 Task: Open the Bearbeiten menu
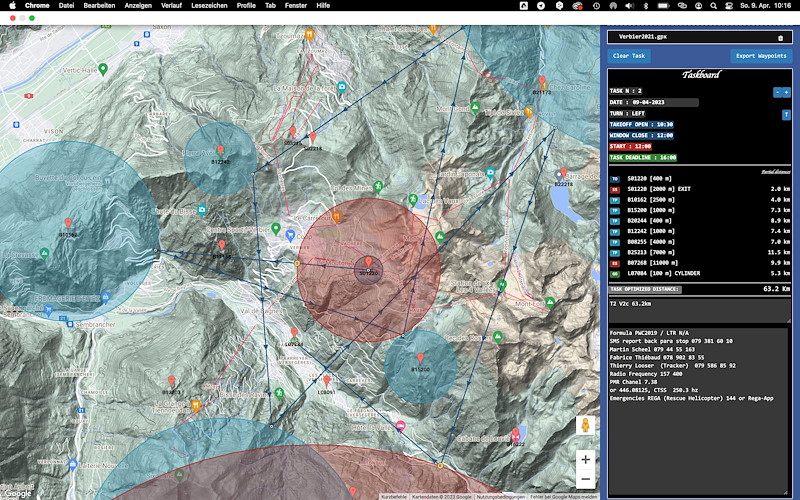pos(99,6)
